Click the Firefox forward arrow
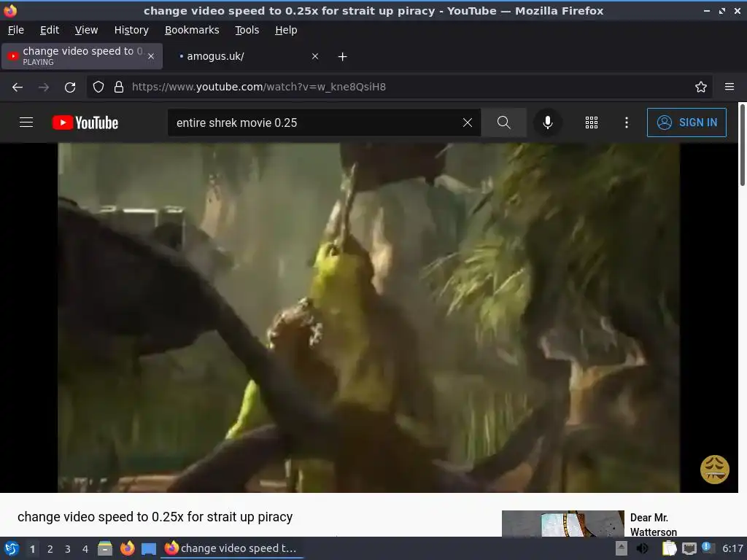This screenshot has width=747, height=560. (x=43, y=87)
